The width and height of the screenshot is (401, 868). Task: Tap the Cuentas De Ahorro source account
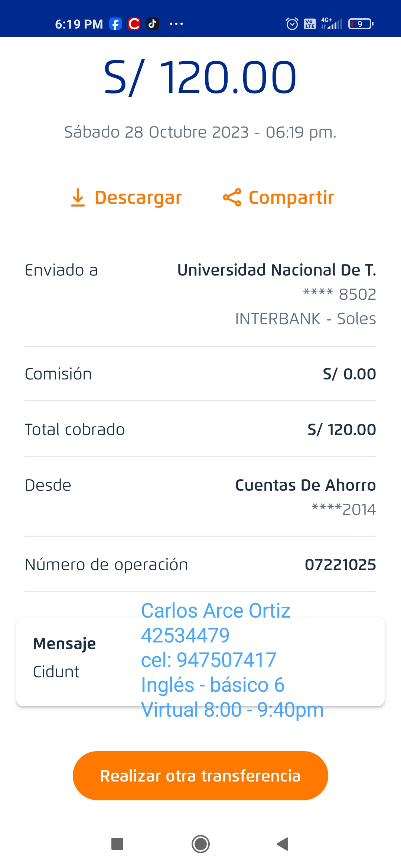[305, 485]
